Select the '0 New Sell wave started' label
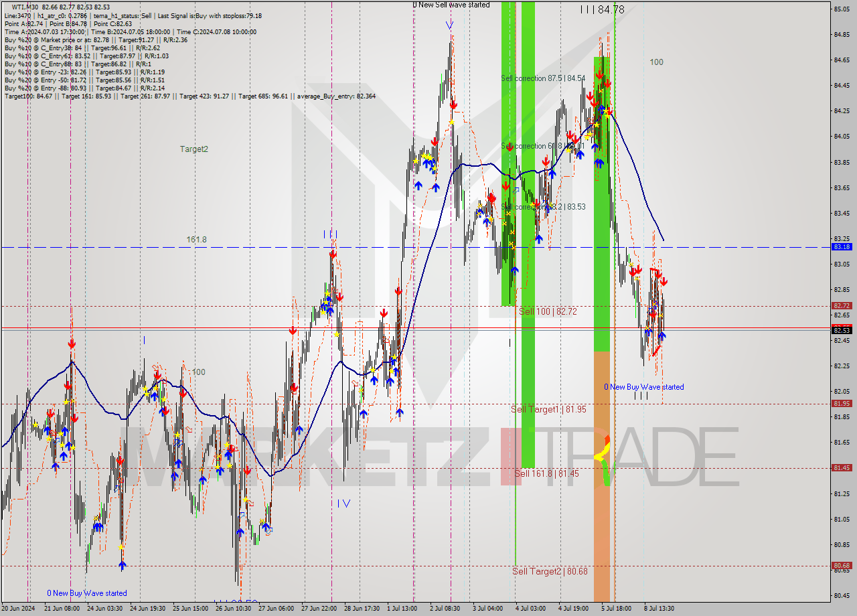Screen dimensions: 857x616 (x=451, y=5)
